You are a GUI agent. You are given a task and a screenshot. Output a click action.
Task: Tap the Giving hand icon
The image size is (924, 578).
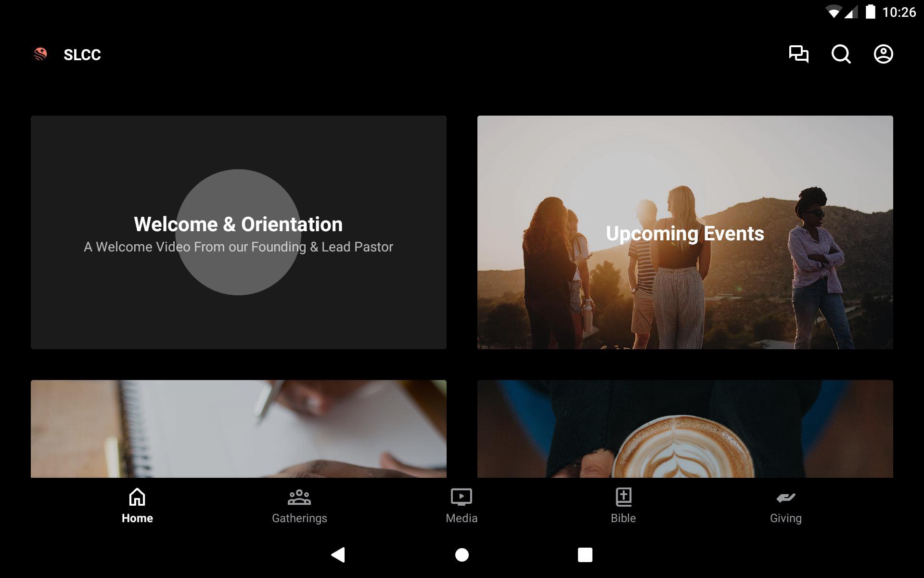[785, 497]
